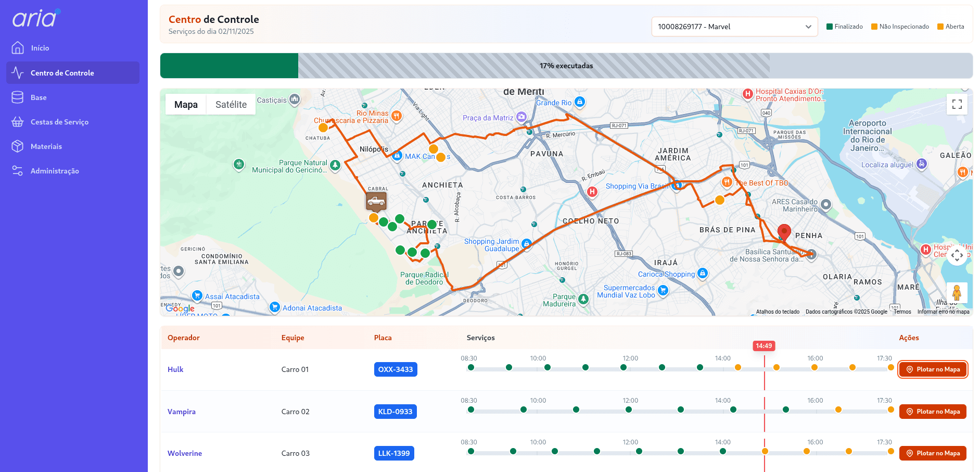
Task: Plot Vampira's route with Plotar no Mapa
Action: (933, 412)
